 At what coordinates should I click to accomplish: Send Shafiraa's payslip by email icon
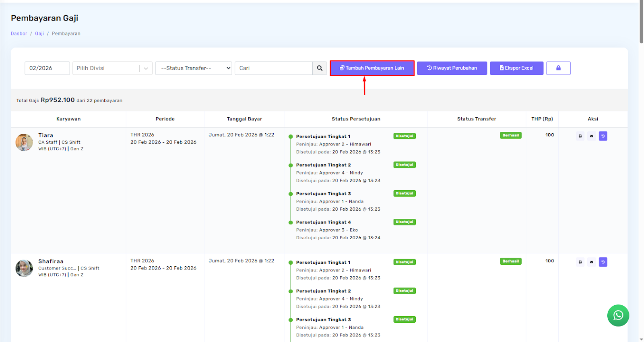pyautogui.click(x=591, y=262)
